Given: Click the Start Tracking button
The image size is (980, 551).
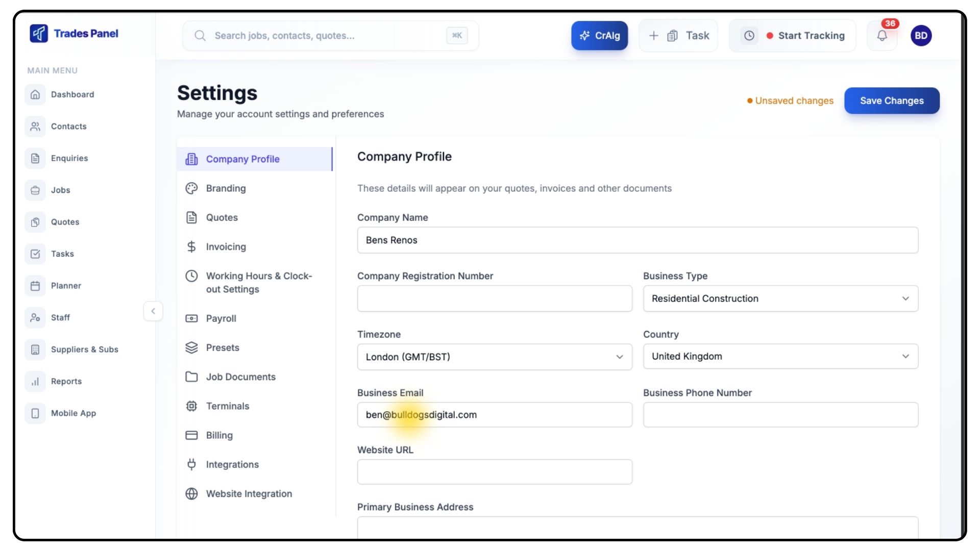Looking at the screenshot, I should coord(811,36).
